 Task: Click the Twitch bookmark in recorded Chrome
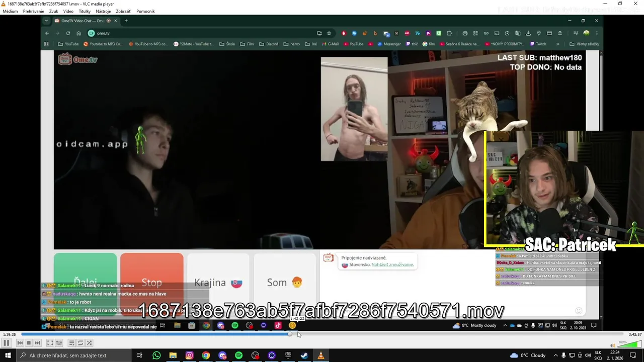537,44
